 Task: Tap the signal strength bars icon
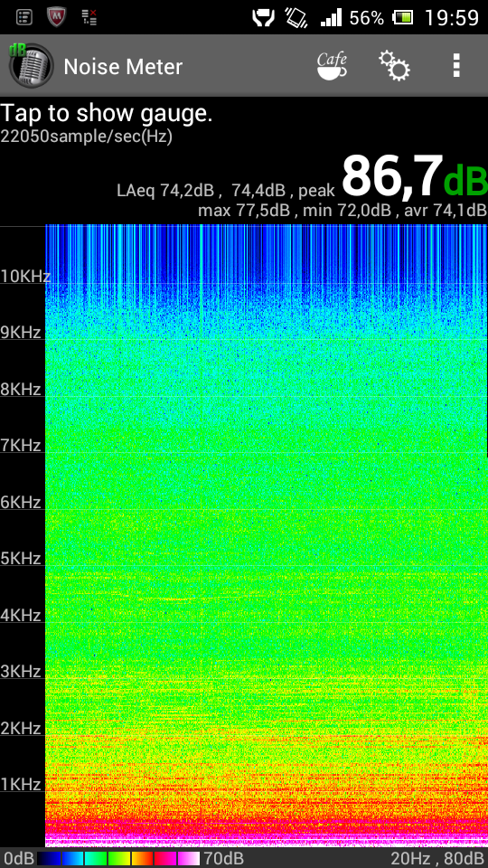click(x=331, y=18)
